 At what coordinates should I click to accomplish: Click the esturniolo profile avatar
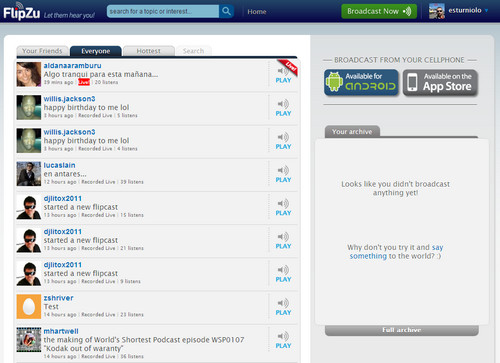click(437, 11)
